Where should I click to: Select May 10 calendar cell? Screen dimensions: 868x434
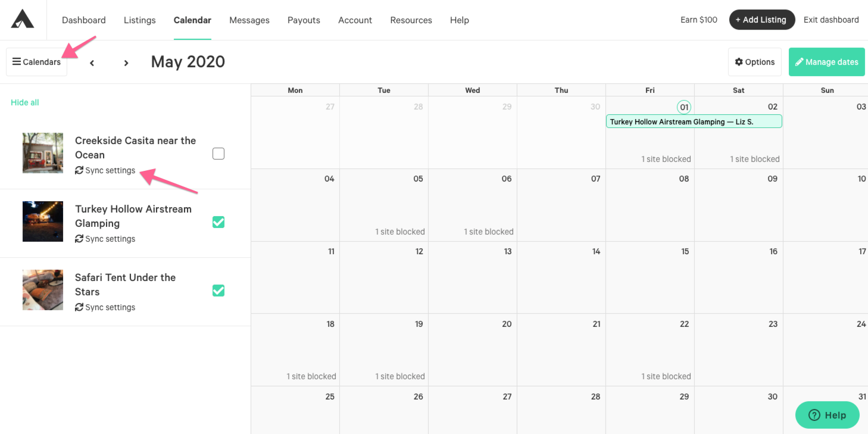click(826, 205)
